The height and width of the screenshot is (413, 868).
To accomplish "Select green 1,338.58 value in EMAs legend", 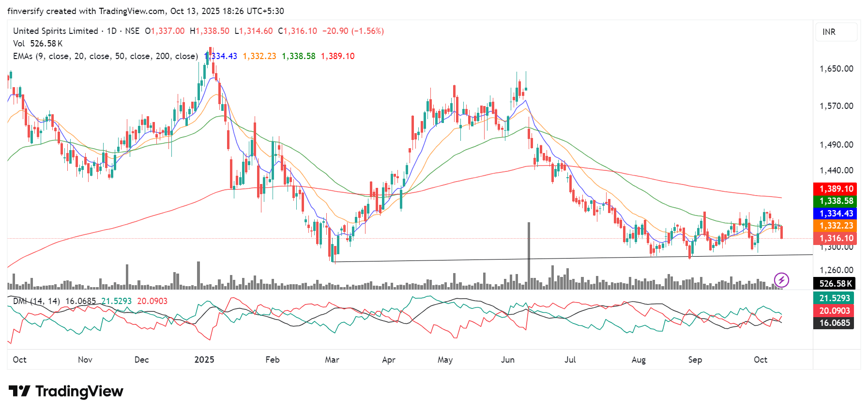I will tap(299, 56).
